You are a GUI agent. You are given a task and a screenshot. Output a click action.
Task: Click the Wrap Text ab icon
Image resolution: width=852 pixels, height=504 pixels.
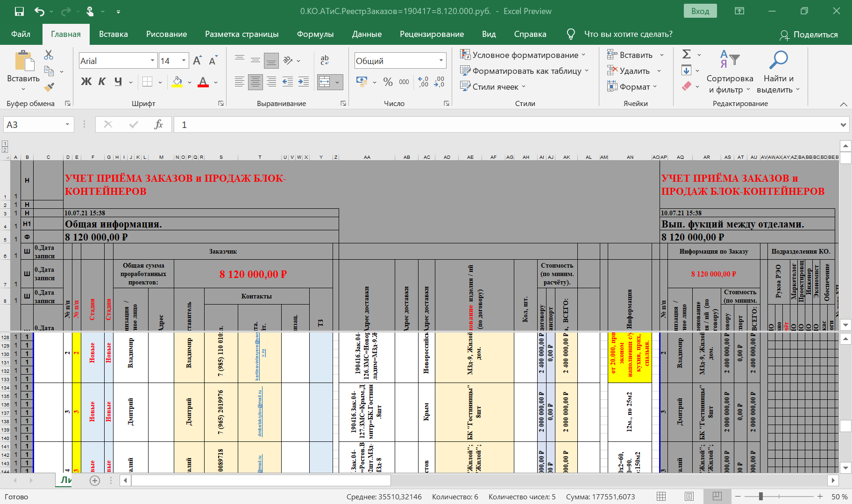coord(325,60)
